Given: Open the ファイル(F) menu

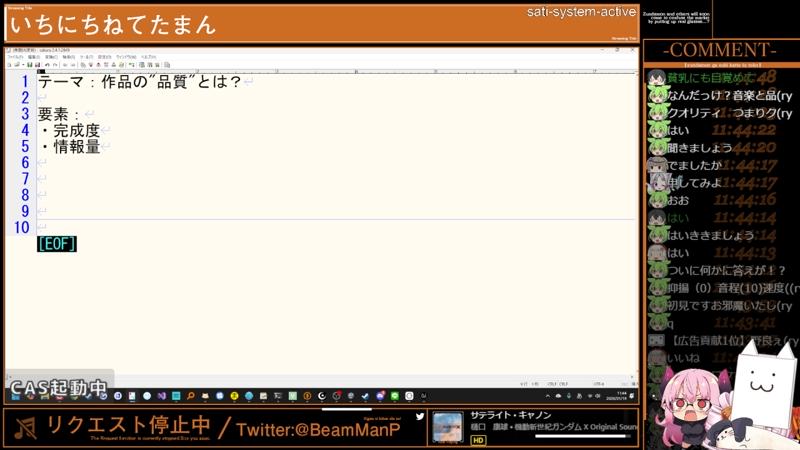Looking at the screenshot, I should [x=15, y=57].
